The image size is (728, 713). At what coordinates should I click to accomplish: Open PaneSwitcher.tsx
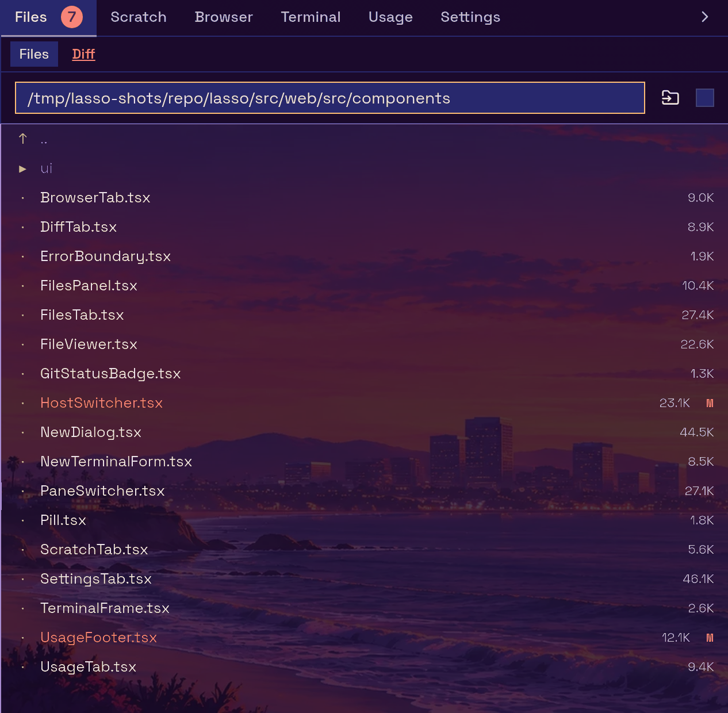[364, 491]
